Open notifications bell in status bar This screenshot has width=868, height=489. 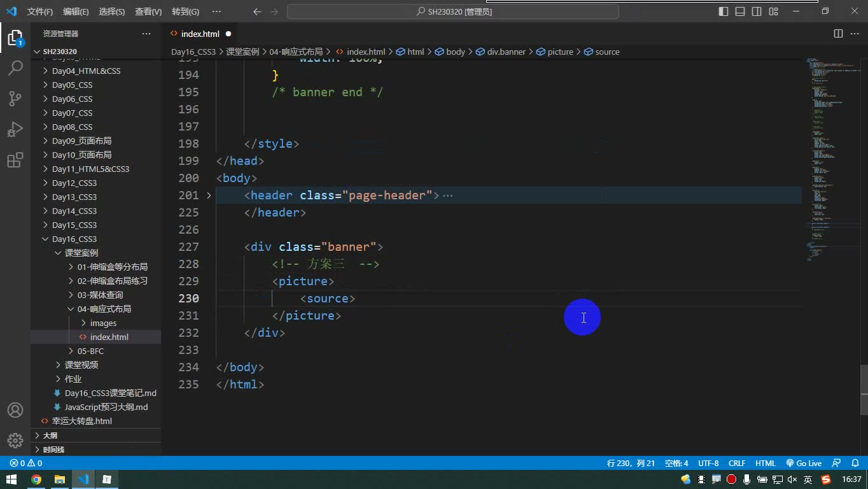pos(854,464)
